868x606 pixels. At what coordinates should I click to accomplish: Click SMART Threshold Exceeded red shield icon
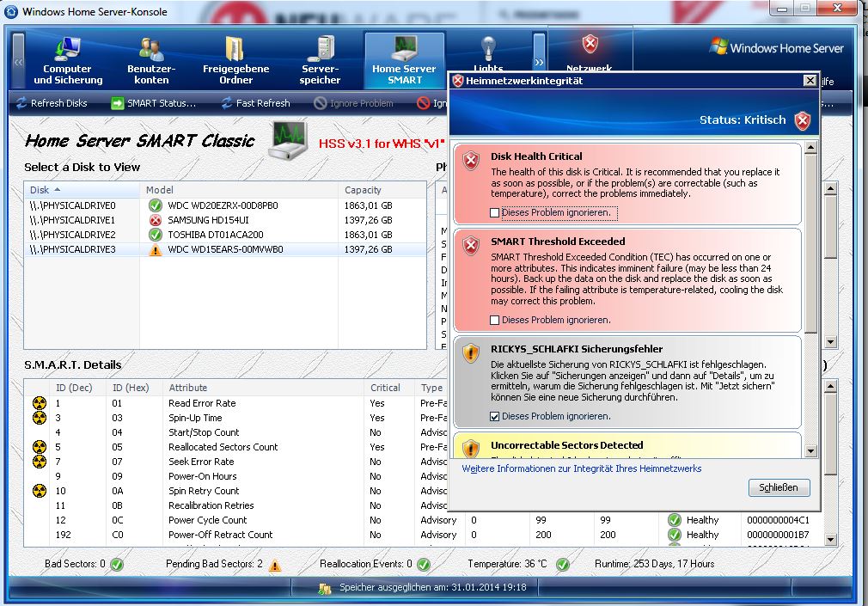click(471, 245)
